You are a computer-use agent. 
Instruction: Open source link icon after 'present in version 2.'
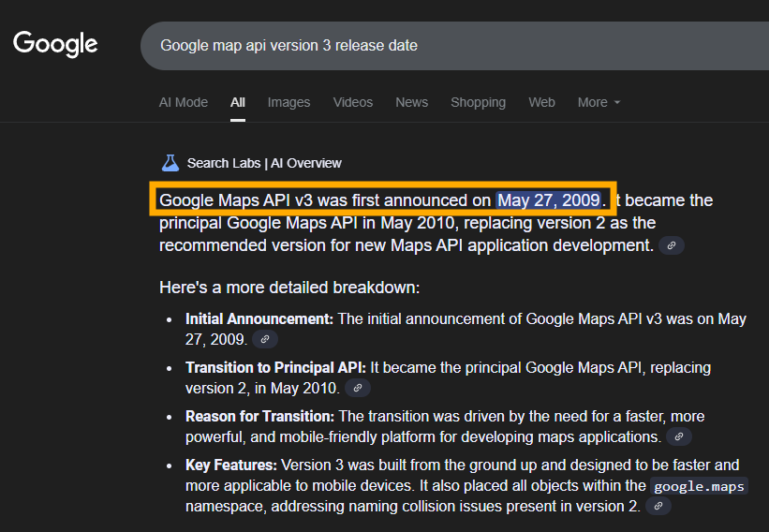[x=658, y=506]
